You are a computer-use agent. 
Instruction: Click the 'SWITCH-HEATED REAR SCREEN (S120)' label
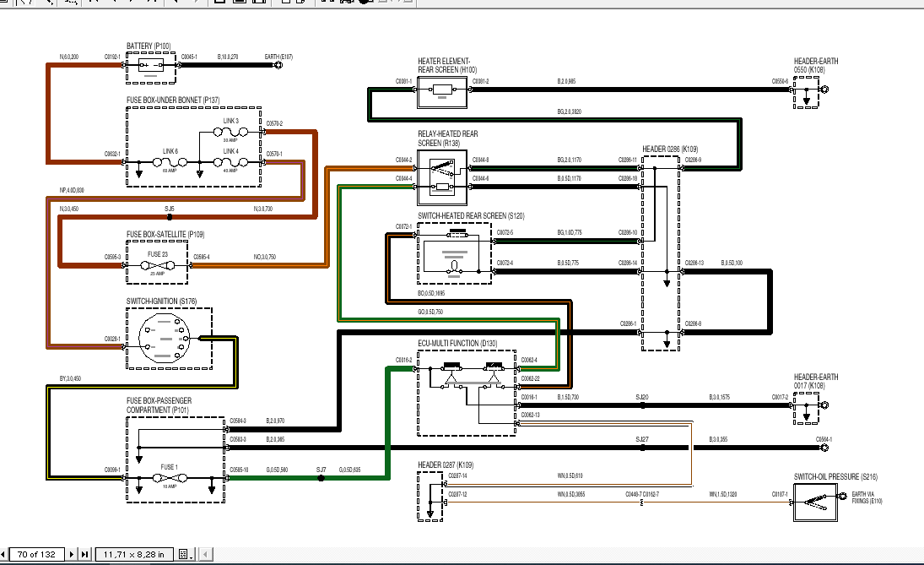pos(471,216)
